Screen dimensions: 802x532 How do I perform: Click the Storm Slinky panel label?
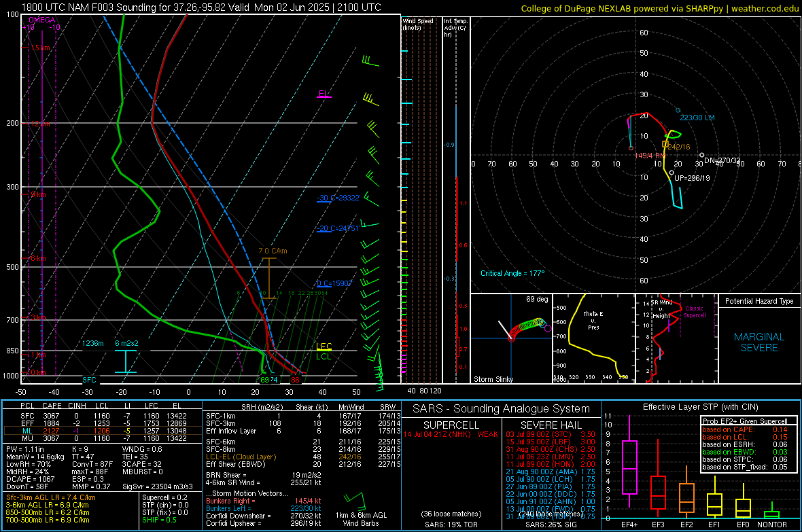493,379
